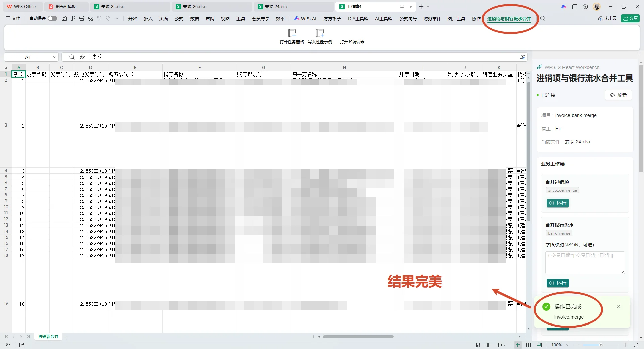Select the 进销项与银行流水合并 ribbon tab
Image resolution: width=644 pixels, height=349 pixels.
click(509, 19)
